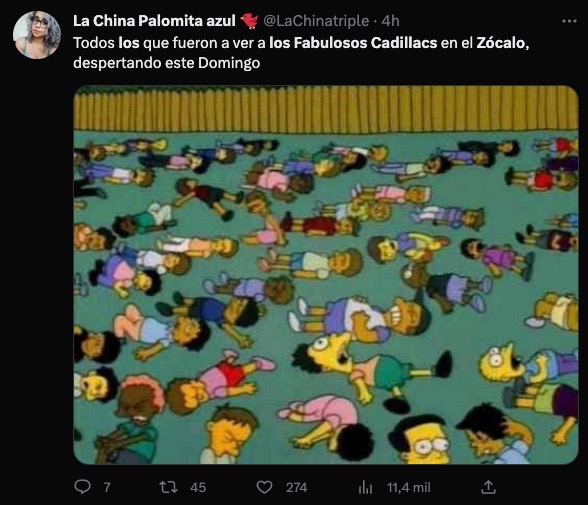Open the three-dot more options menu
This screenshot has width=588, height=505.
click(x=569, y=21)
